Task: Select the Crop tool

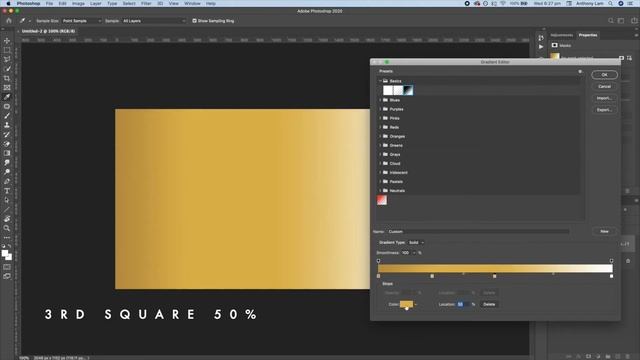Action: pyautogui.click(x=7, y=78)
